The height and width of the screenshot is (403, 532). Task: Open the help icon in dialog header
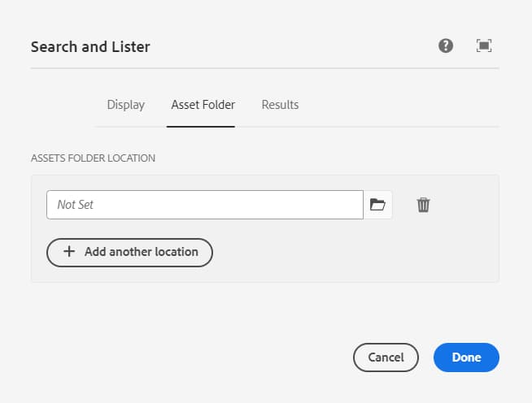pos(446,46)
